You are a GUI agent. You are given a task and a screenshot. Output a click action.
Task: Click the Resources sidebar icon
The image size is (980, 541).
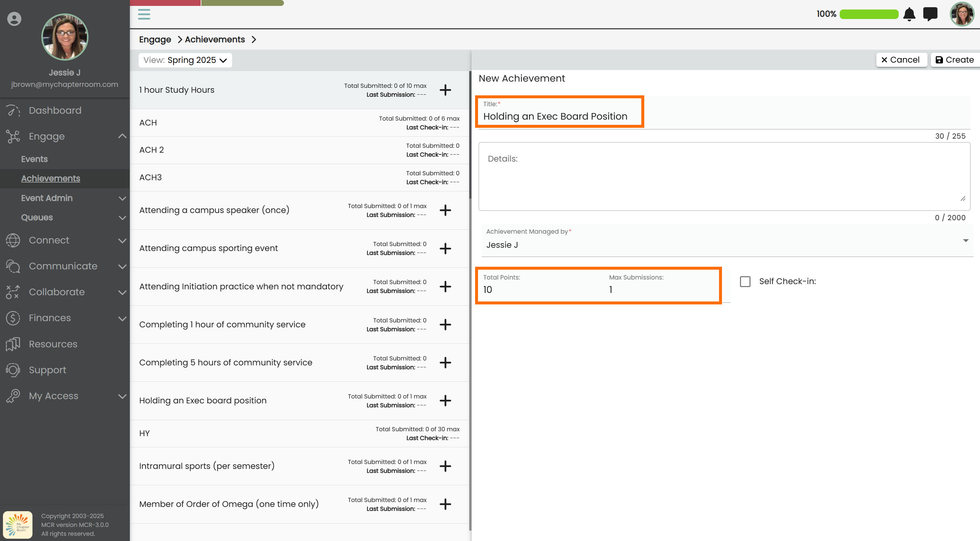[x=13, y=344]
